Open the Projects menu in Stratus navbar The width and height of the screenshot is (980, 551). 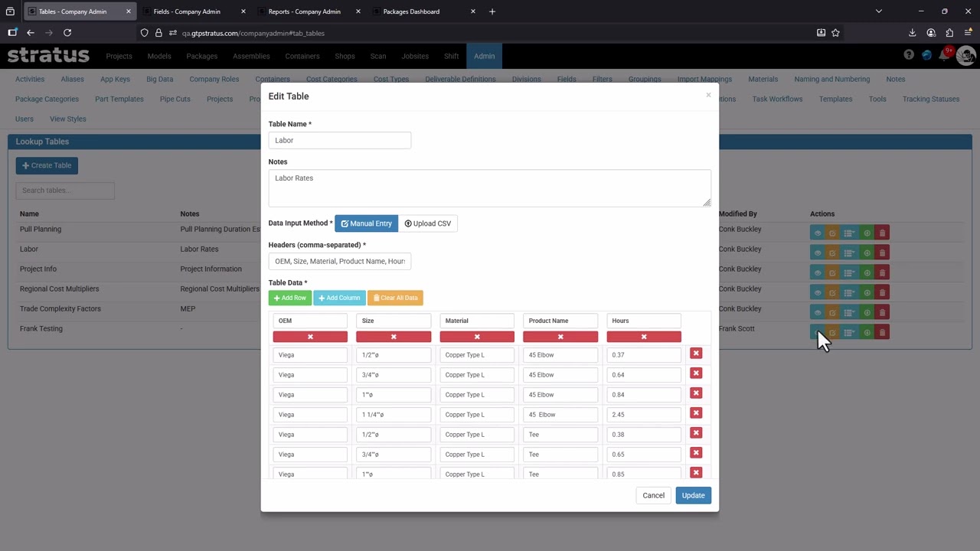coord(119,56)
